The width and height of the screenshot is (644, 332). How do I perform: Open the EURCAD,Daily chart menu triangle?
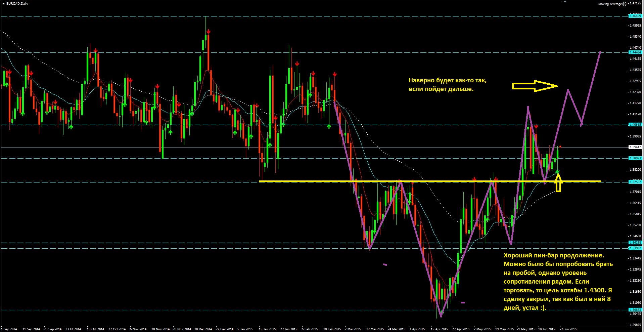tap(3, 4)
